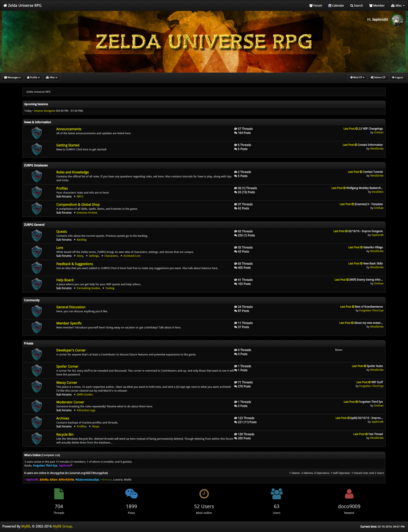Click the Help Board shield icon
The height and width of the screenshot is (532, 408).
(x=37, y=284)
